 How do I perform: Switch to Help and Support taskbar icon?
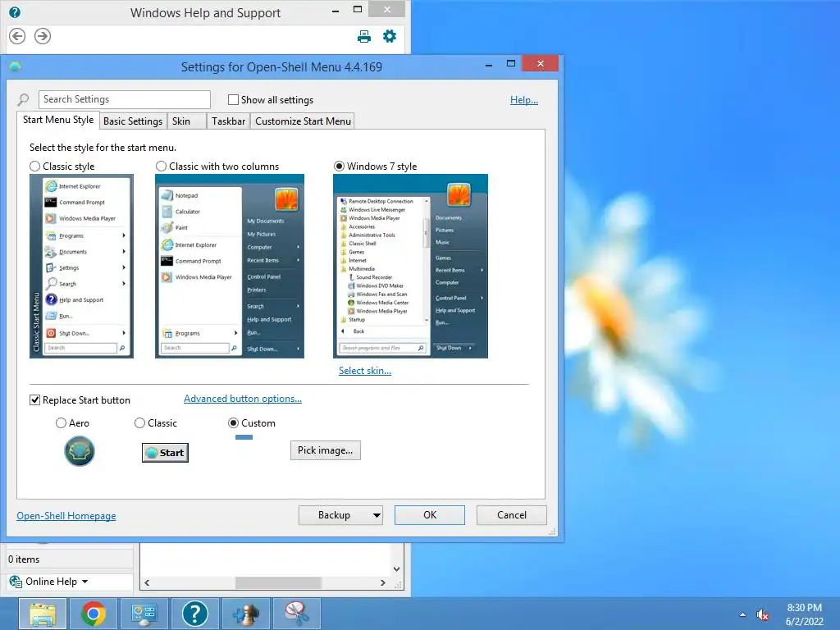195,614
